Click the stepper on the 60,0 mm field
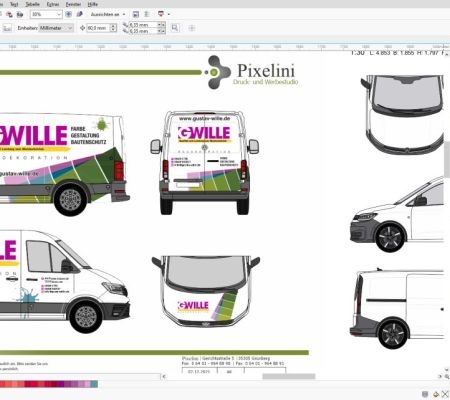 (113, 28)
